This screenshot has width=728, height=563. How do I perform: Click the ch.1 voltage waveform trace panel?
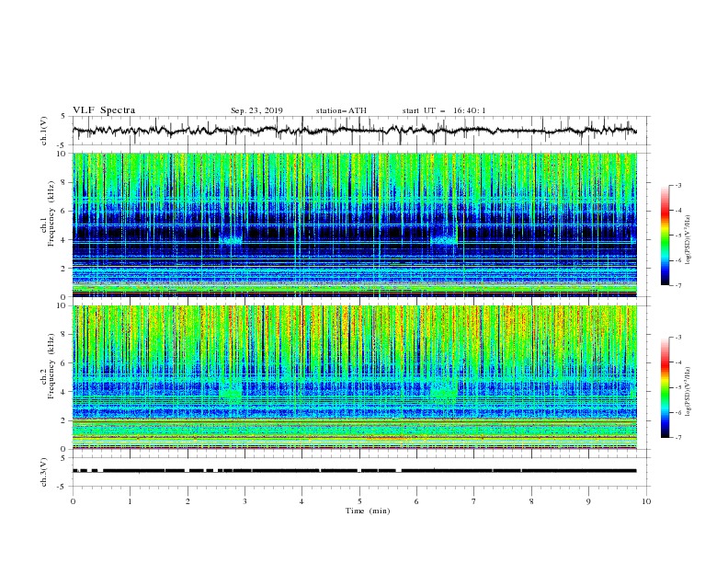point(360,131)
